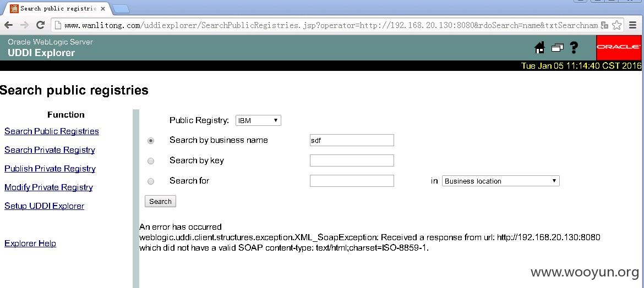Click the XML_SoapException error message line
Screen dimensions: 644x288
(x=370, y=237)
